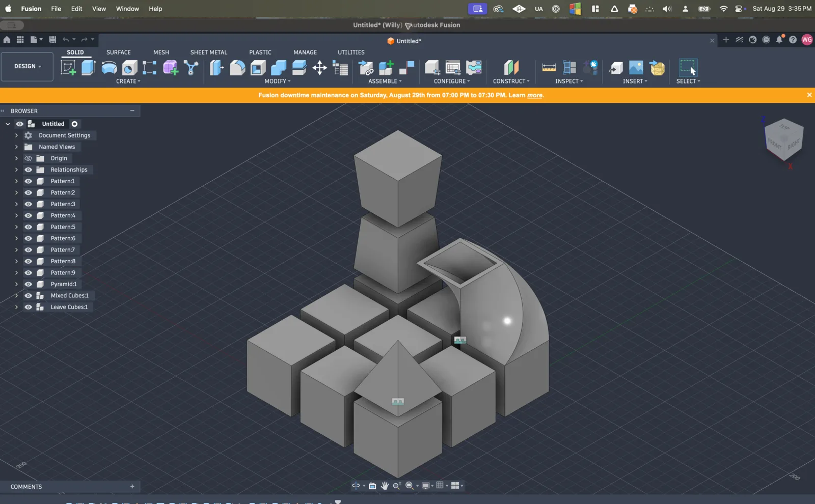The height and width of the screenshot is (504, 815).
Task: Click the notifications bell icon
Action: [779, 39]
